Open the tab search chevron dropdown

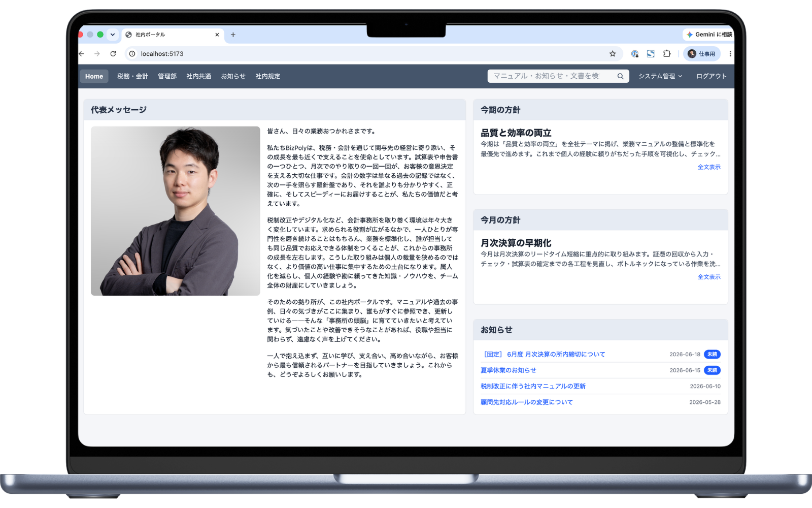pyautogui.click(x=113, y=35)
